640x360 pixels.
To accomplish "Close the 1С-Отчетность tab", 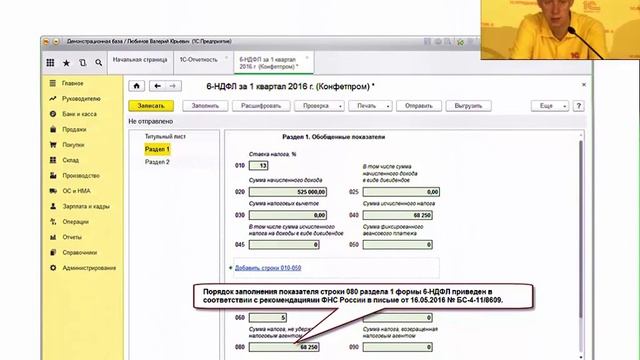I will 227,58.
